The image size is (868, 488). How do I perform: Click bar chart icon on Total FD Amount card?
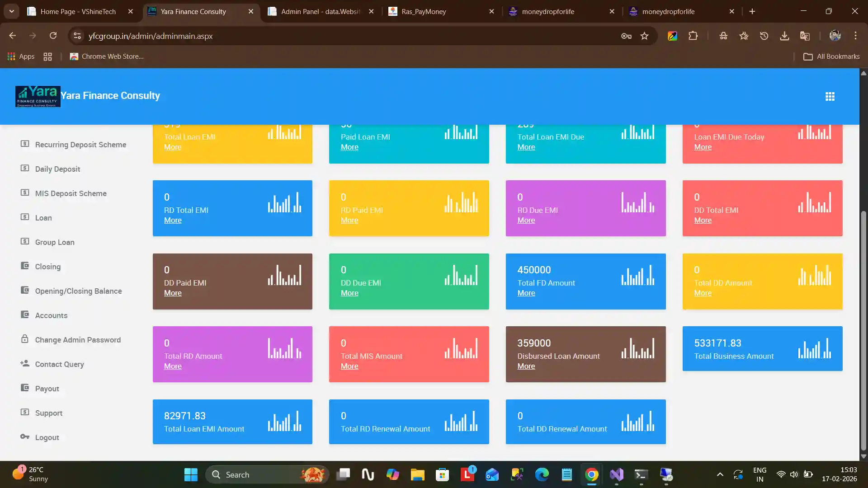click(x=637, y=275)
